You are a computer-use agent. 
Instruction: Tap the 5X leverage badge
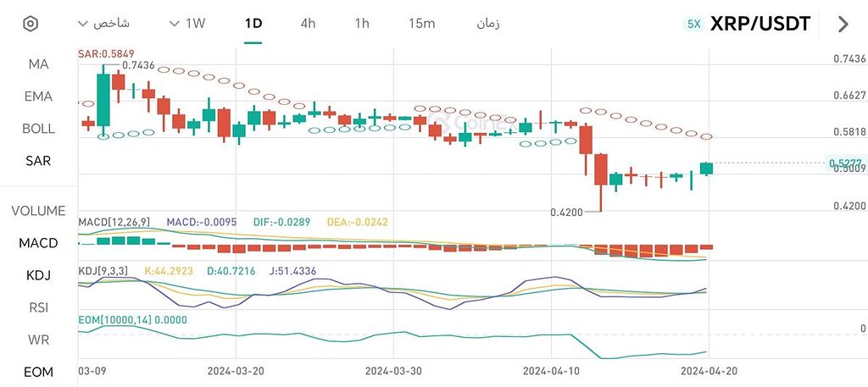coord(693,24)
